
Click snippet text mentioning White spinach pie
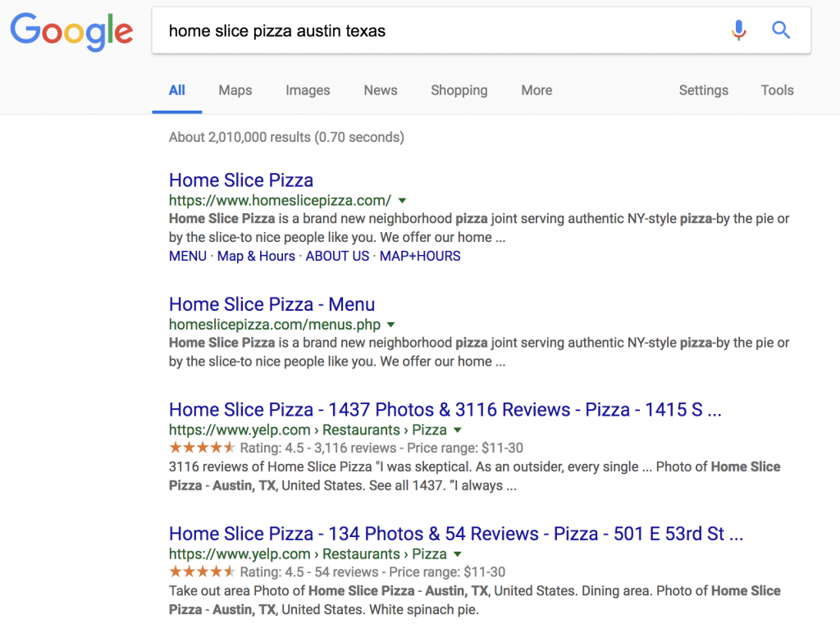click(x=475, y=600)
